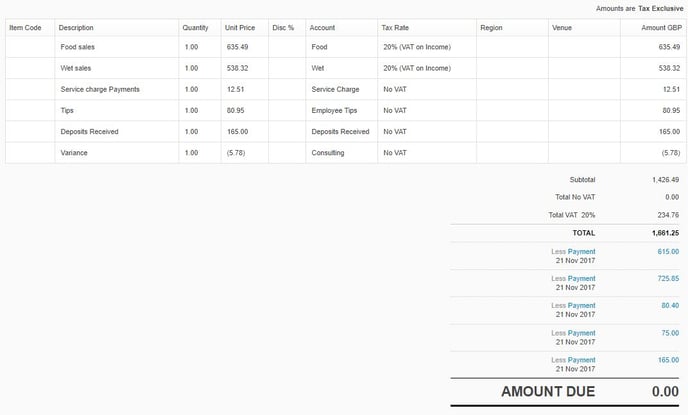Open the 615.00 payment link
Screen dimensions: 688x415
point(668,252)
